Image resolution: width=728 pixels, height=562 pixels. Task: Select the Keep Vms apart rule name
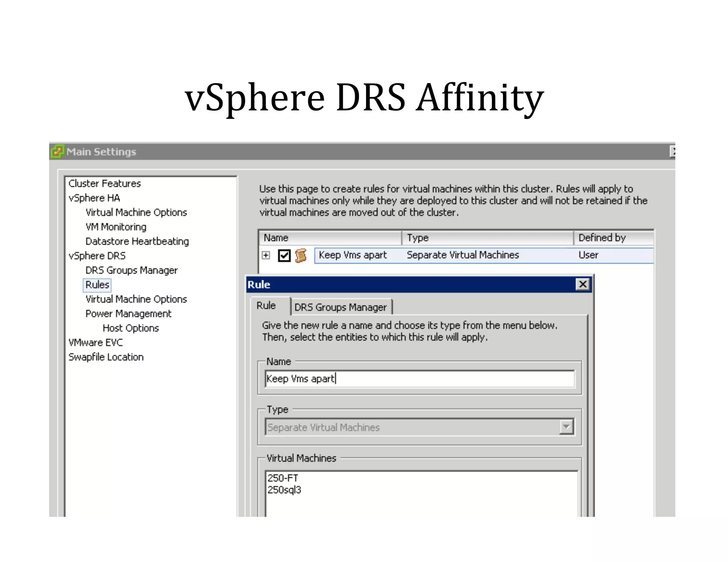(x=353, y=255)
